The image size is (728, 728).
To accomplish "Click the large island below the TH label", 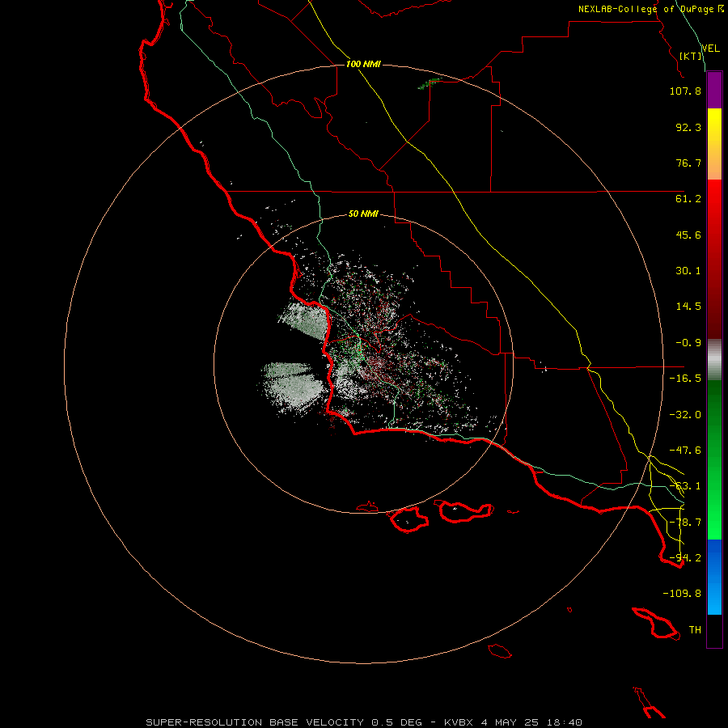I will click(656, 624).
